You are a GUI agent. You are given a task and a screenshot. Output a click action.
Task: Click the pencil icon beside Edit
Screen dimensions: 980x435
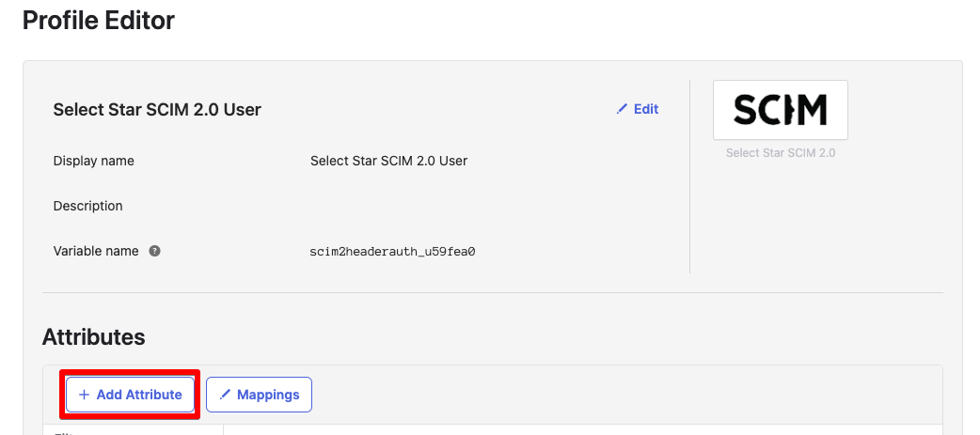[x=622, y=109]
